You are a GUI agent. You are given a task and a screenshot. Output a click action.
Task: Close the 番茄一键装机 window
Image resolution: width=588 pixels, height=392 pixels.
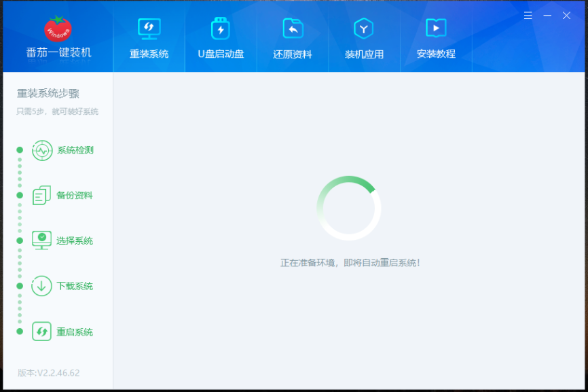(567, 16)
